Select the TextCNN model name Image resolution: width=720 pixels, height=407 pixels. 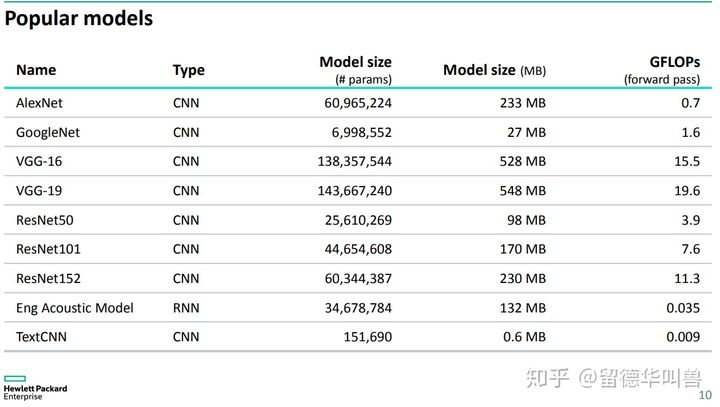pyautogui.click(x=41, y=337)
